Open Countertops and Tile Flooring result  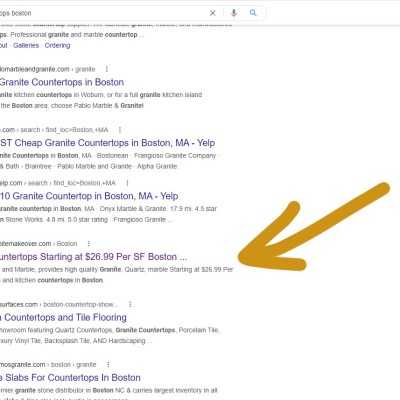click(63, 317)
